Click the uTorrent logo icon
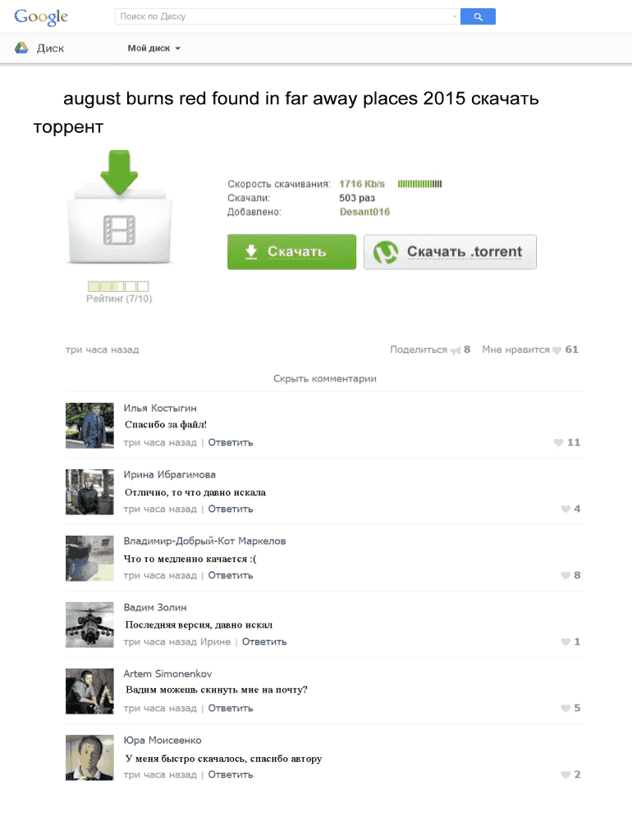This screenshot has width=632, height=840. click(386, 252)
